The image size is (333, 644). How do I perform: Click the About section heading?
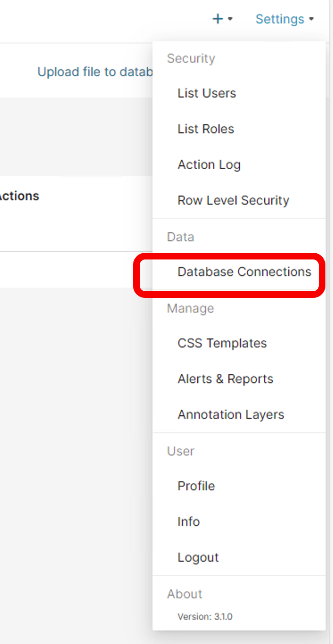click(184, 594)
